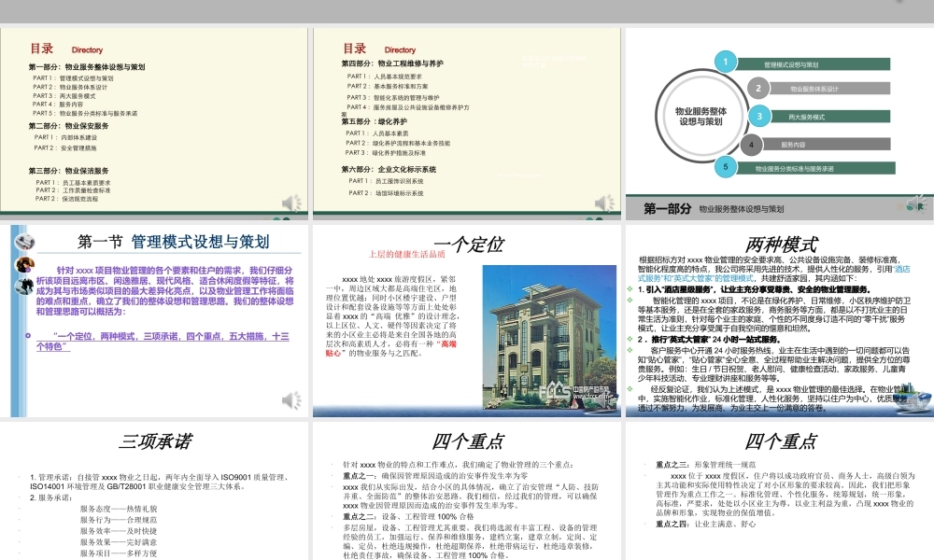Click the speaker icon on the first 目录 slide
The width and height of the screenshot is (934, 560).
pos(291,203)
